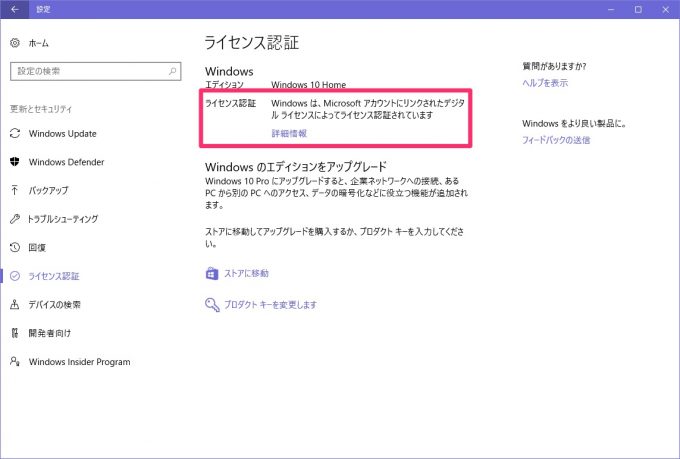Select 回復 in sidebar
Image resolution: width=680 pixels, height=459 pixels.
(x=37, y=247)
